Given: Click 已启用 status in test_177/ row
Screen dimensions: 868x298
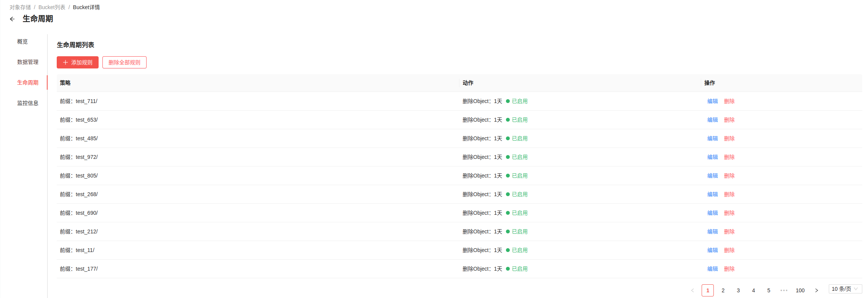Looking at the screenshot, I should (x=517, y=269).
